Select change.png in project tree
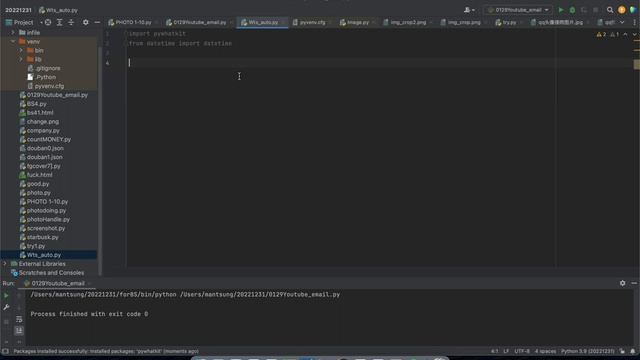The image size is (640, 360). pos(39,122)
